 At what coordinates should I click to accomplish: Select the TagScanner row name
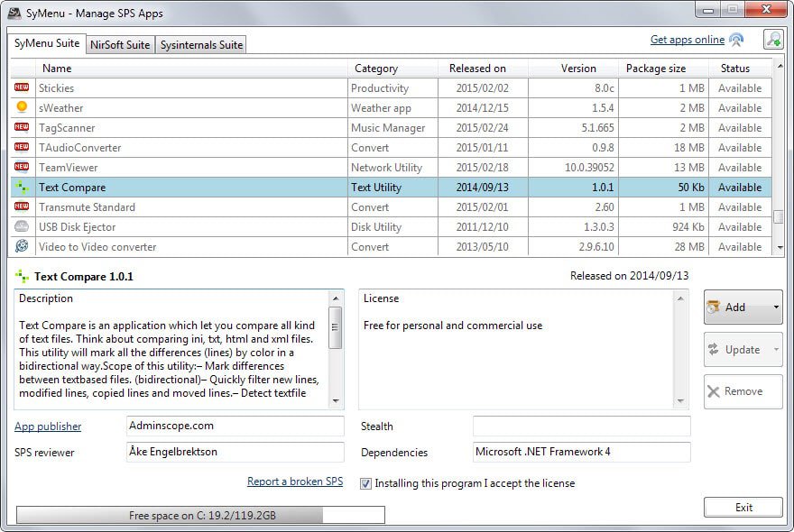pyautogui.click(x=67, y=127)
